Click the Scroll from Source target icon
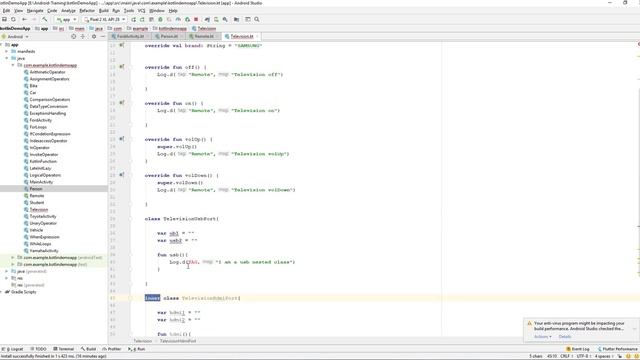The width and height of the screenshot is (640, 360). pos(73,36)
